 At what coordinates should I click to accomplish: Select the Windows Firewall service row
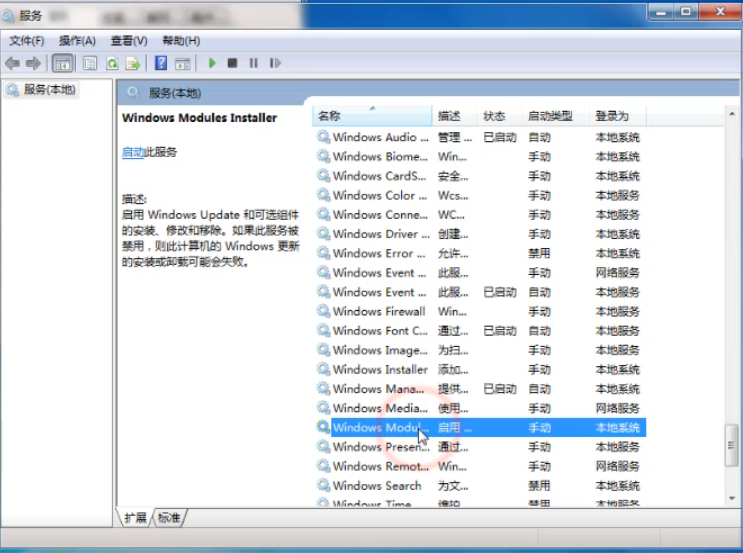pos(378,311)
